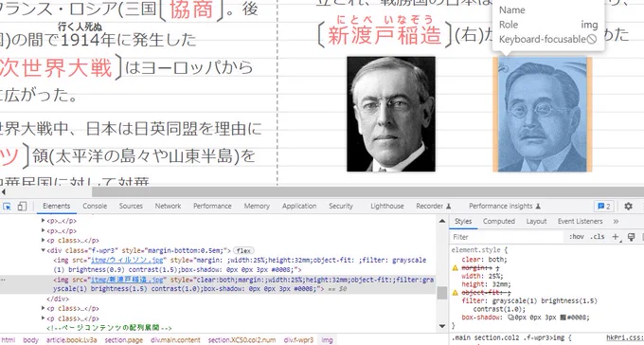Click warning icon beside margin property
This screenshot has width=644, height=345.
(456, 267)
